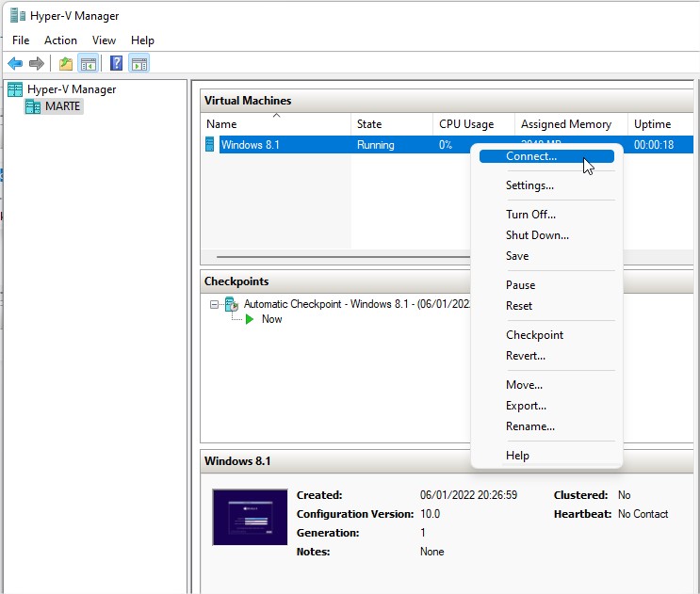Click the Up one level folder icon
Viewport: 700px width, 594px height.
(x=66, y=63)
